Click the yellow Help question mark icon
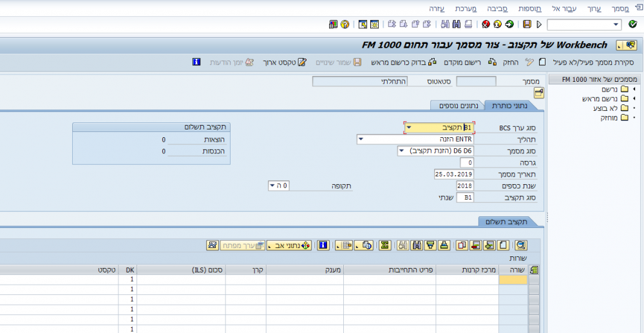The width and height of the screenshot is (644, 333). (345, 24)
